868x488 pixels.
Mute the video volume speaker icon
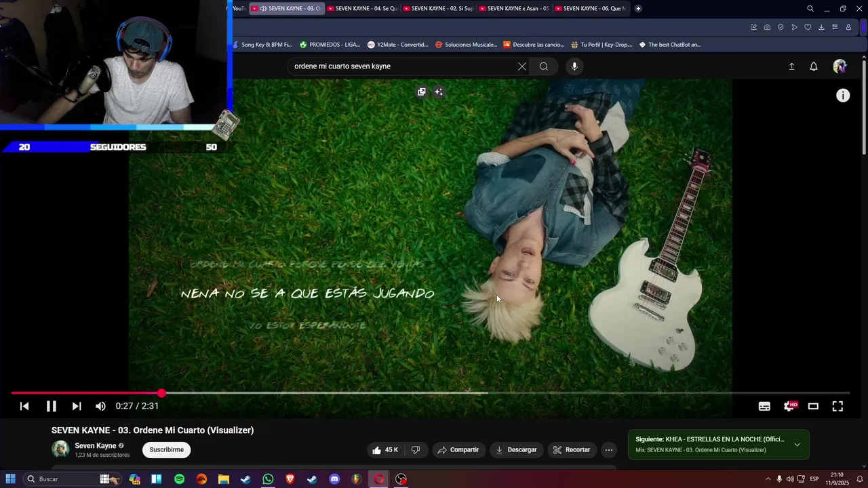coord(100,406)
